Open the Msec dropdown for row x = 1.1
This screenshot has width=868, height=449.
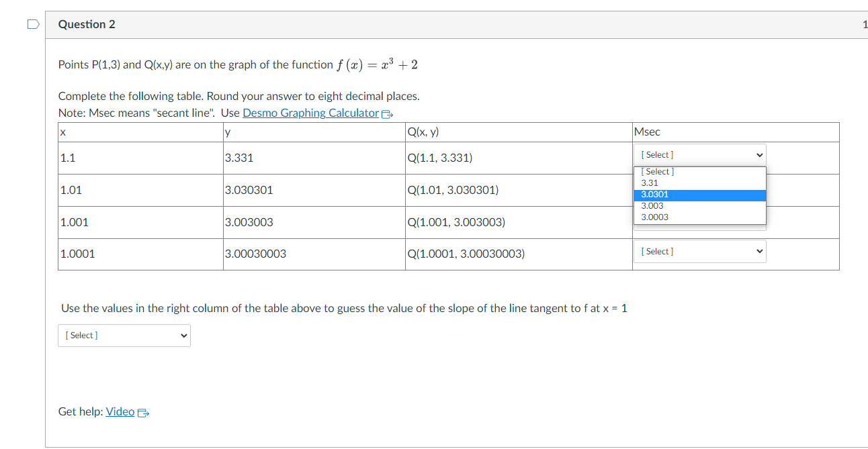699,154
